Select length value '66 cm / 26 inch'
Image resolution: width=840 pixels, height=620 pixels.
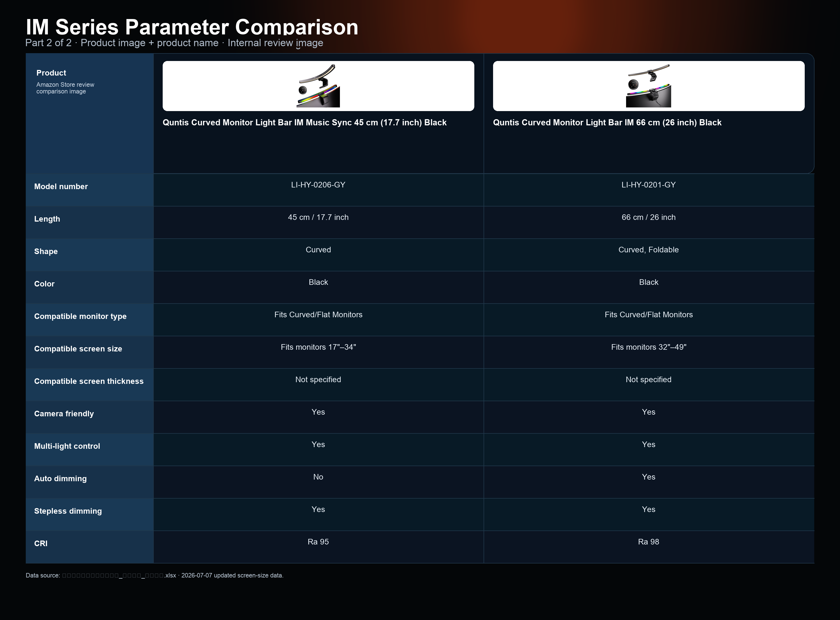648,217
